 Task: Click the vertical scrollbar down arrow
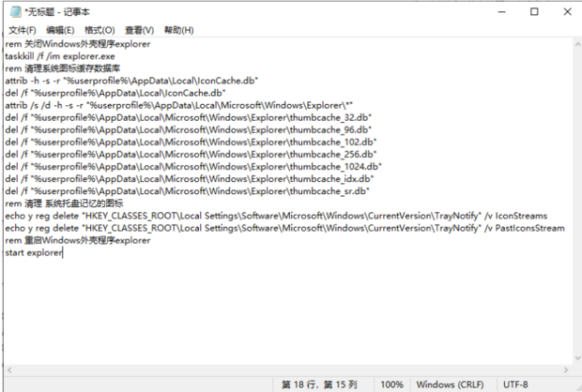point(577,358)
